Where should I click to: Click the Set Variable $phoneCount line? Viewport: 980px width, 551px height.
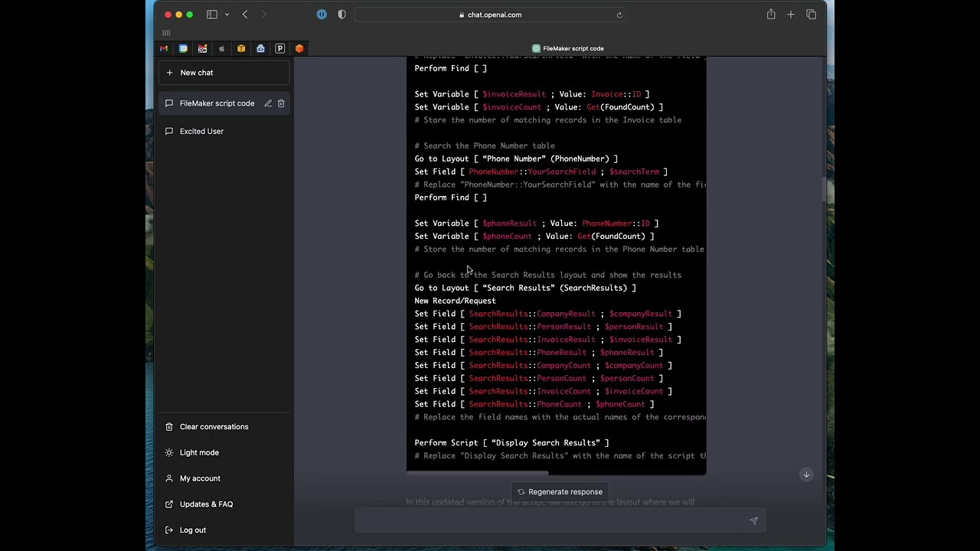tap(534, 236)
